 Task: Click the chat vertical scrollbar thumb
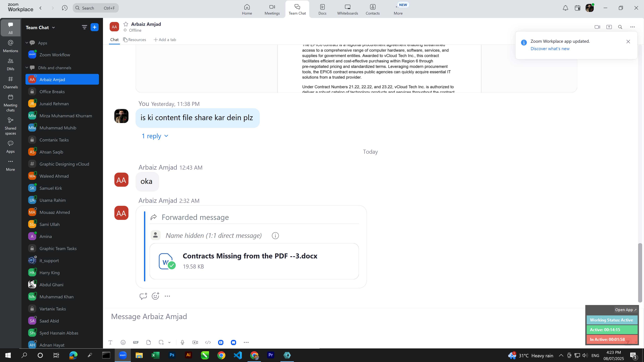point(640,273)
